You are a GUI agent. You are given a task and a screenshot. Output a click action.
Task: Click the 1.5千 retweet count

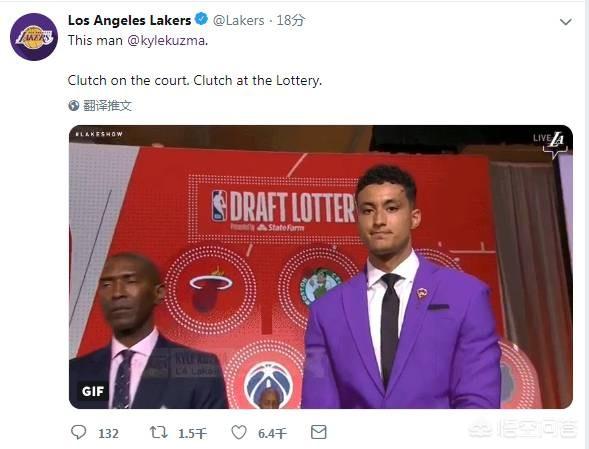point(192,434)
